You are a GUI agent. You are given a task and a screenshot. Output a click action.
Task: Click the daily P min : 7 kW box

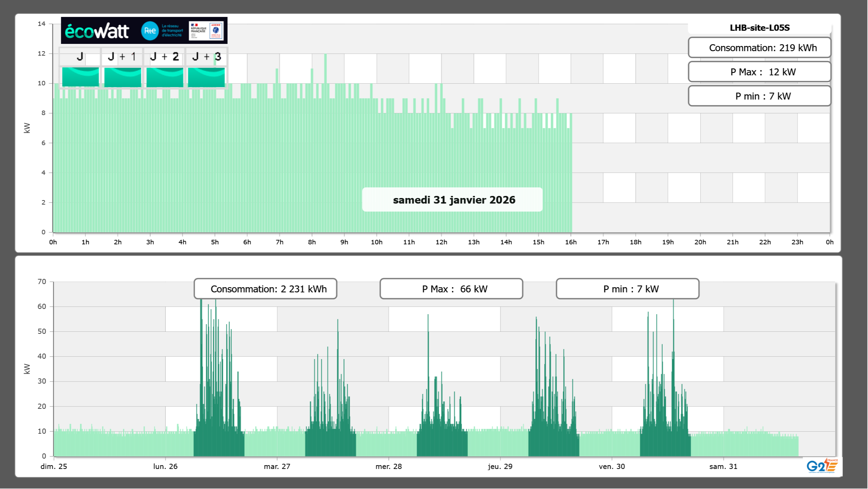(759, 96)
